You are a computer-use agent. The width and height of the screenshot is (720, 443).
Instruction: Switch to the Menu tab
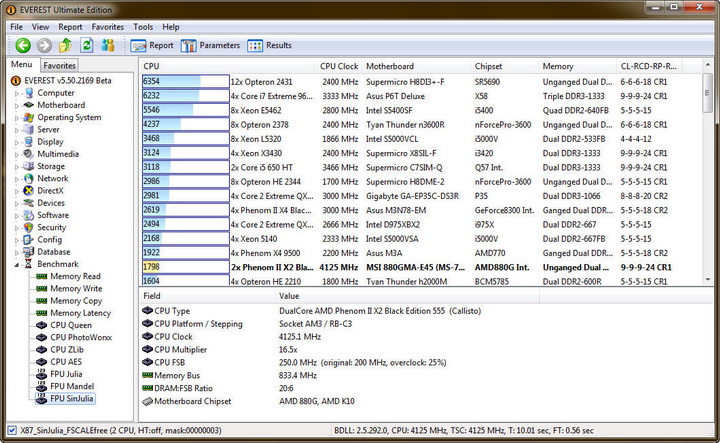(22, 64)
